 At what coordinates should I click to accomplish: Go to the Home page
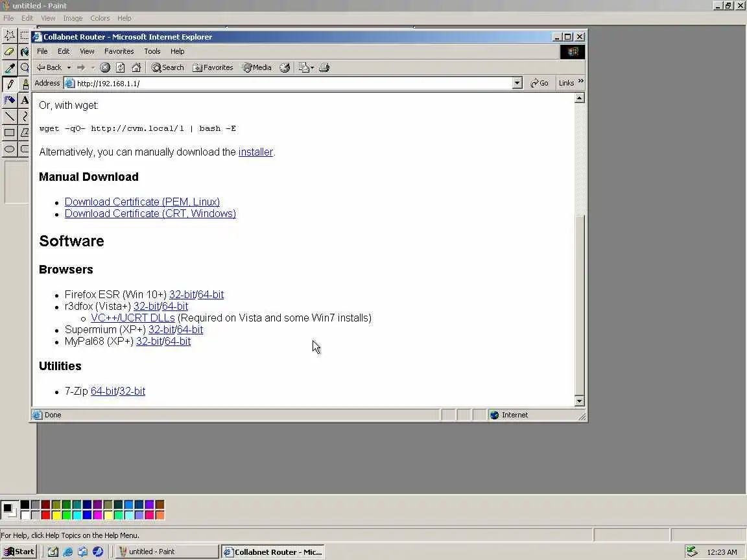coord(136,67)
